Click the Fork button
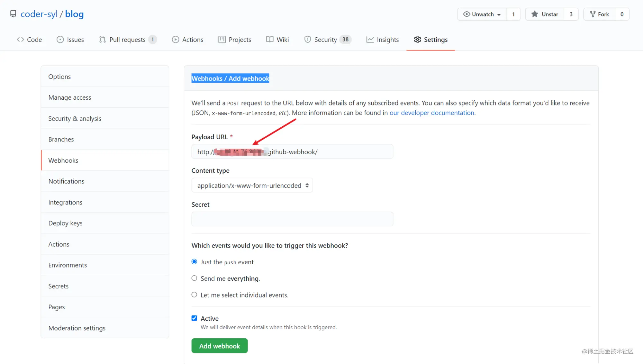643x364 pixels. [600, 14]
